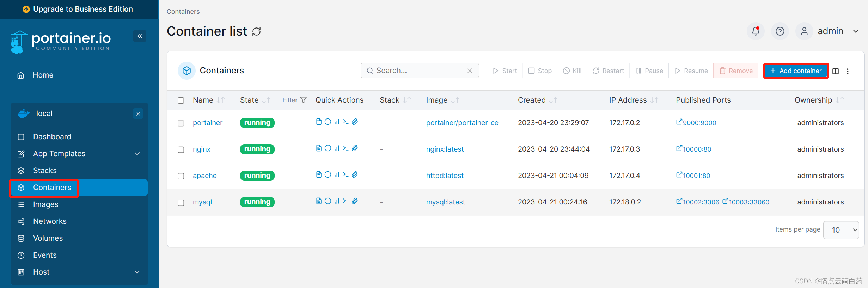868x288 pixels.
Task: Open attach quick action for apache container
Action: click(355, 175)
